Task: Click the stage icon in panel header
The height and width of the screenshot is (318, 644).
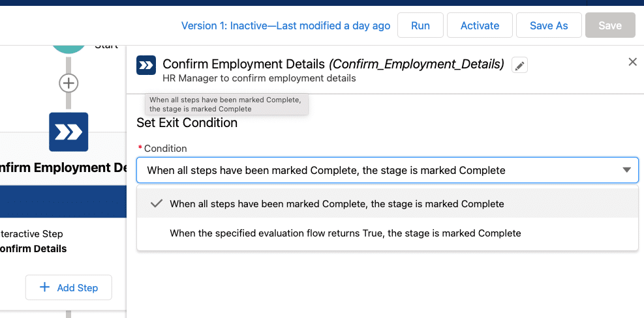Action: point(146,65)
